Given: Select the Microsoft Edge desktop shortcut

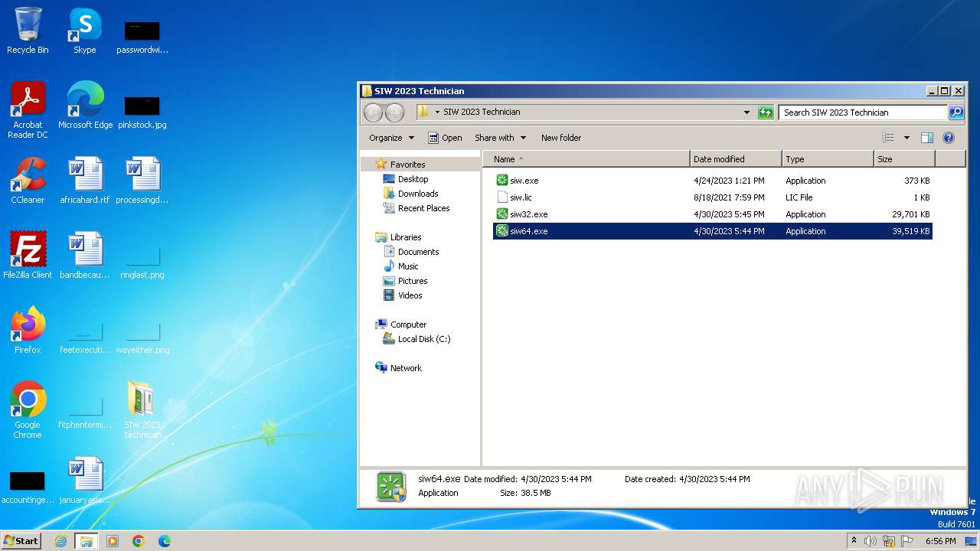Looking at the screenshot, I should (x=85, y=106).
